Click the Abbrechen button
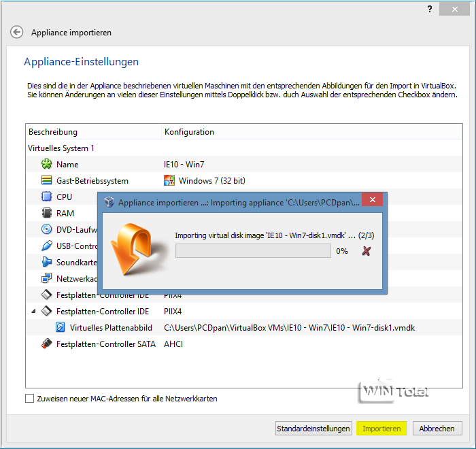The width and height of the screenshot is (476, 449). pyautogui.click(x=437, y=429)
